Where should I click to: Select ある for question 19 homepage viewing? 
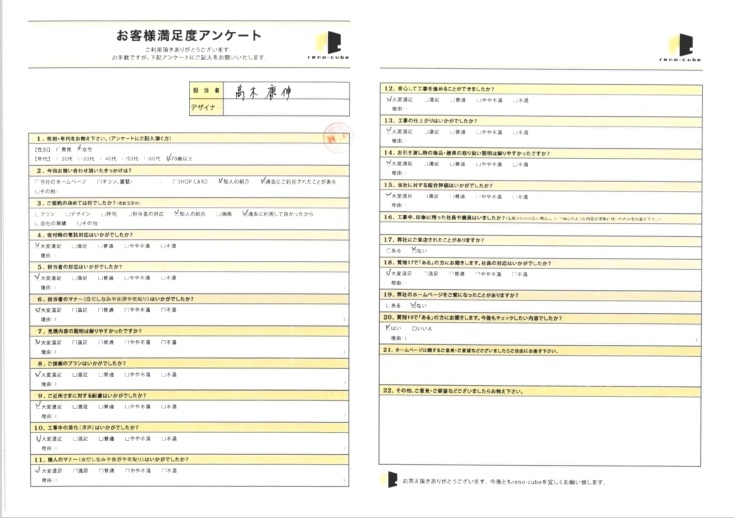(387, 304)
